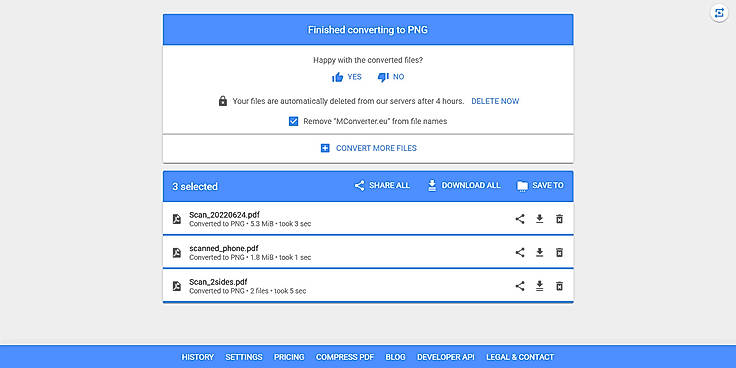Click the SAVE TO folder button
The image size is (736, 368).
540,185
